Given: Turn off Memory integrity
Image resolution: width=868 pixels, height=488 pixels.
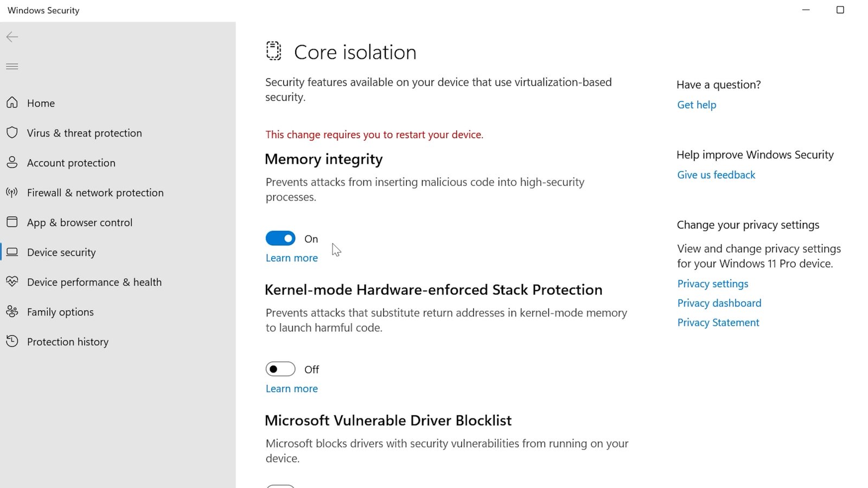Looking at the screenshot, I should click(x=280, y=238).
